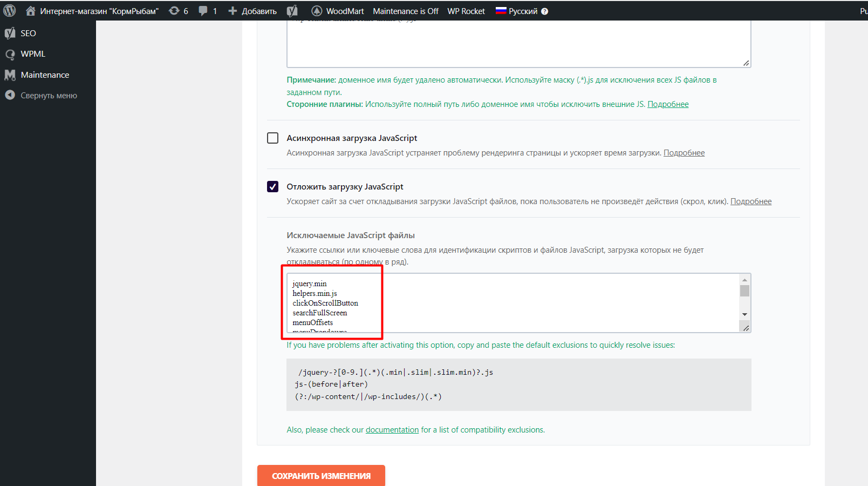Click the Отложить загрузку JavaScript label
The image size is (868, 486).
pos(345,187)
